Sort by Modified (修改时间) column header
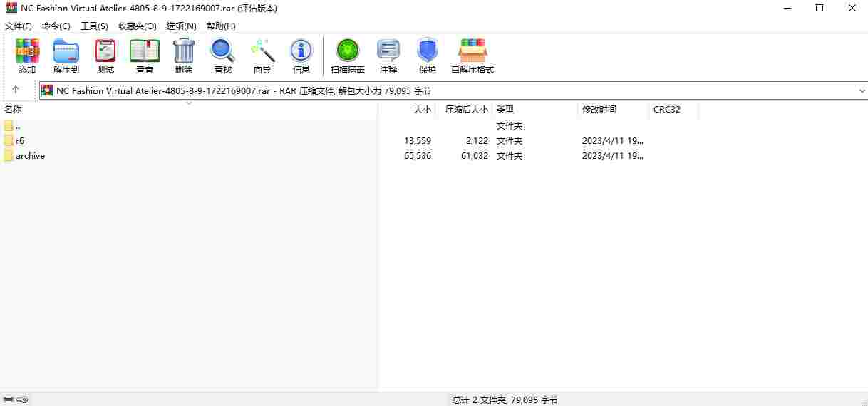868x406 pixels. (613, 110)
